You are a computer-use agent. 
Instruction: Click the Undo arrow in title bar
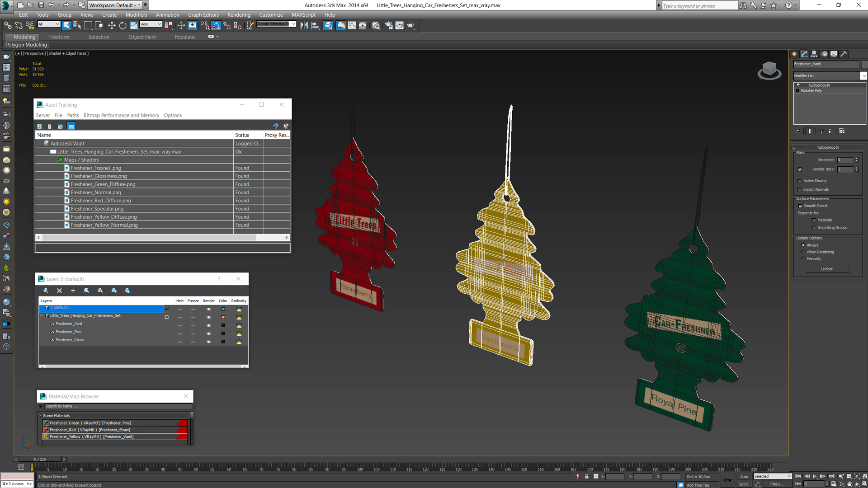pos(51,5)
